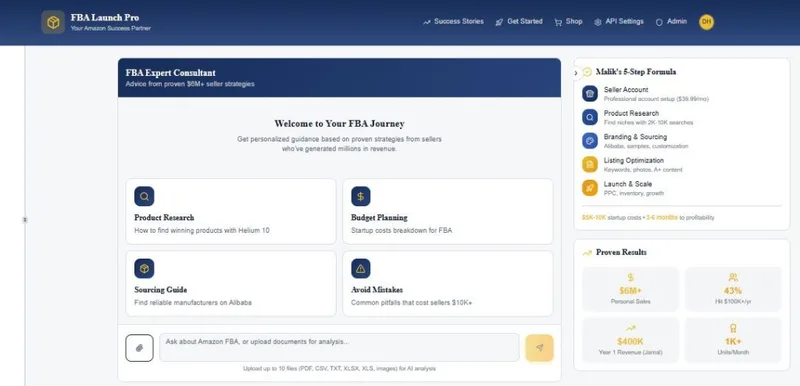Click the Proven Results trend icon
Screen dimensions: 800x386
[587, 252]
